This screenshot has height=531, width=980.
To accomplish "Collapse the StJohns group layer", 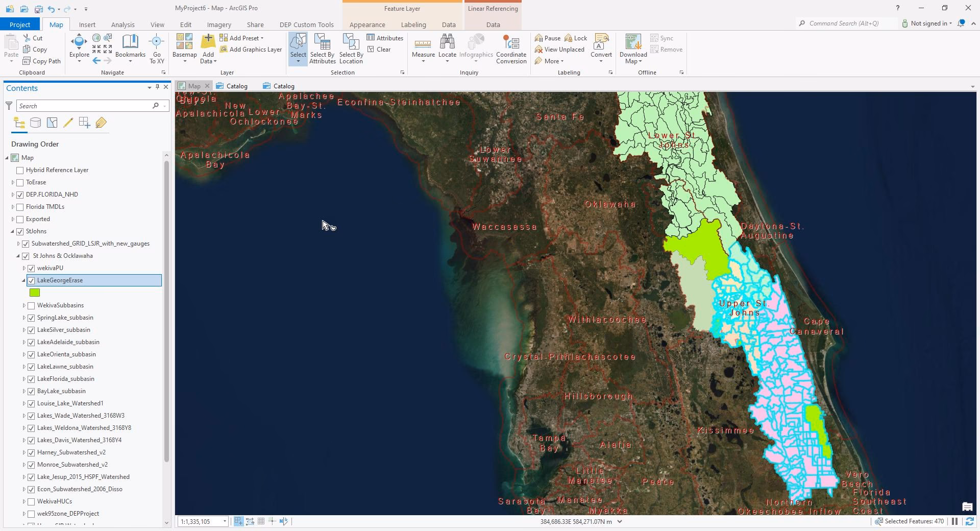I will (12, 231).
